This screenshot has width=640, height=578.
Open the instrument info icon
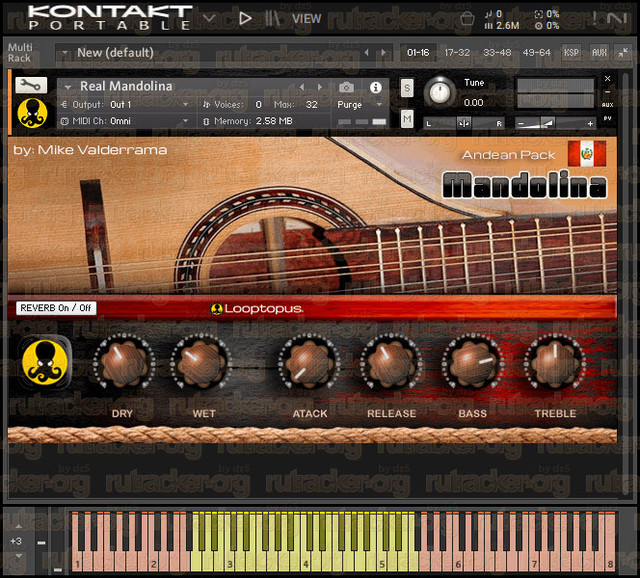click(x=376, y=87)
